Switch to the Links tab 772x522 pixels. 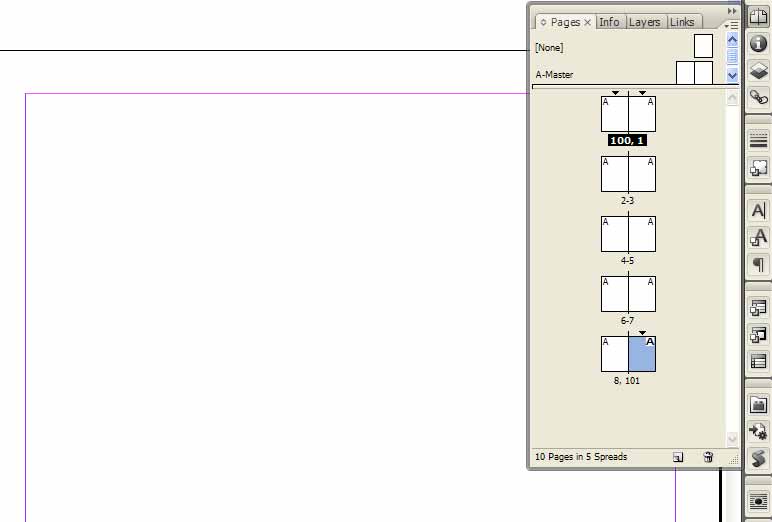click(x=682, y=22)
